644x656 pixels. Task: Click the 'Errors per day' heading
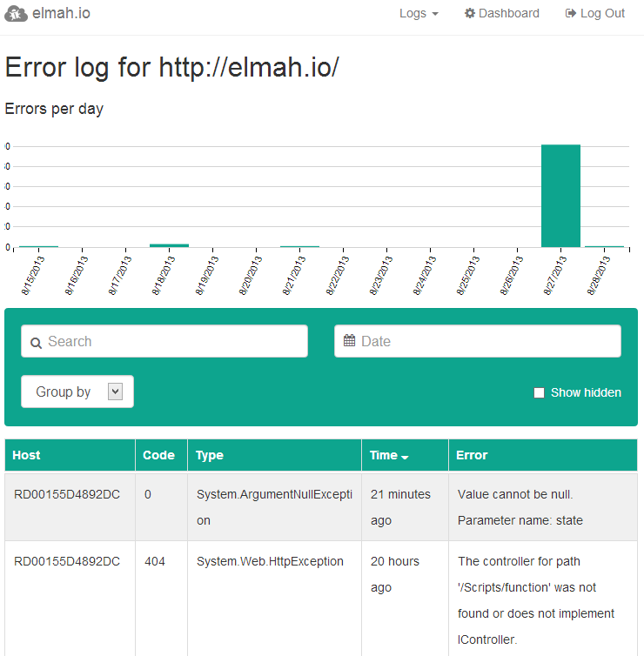54,109
